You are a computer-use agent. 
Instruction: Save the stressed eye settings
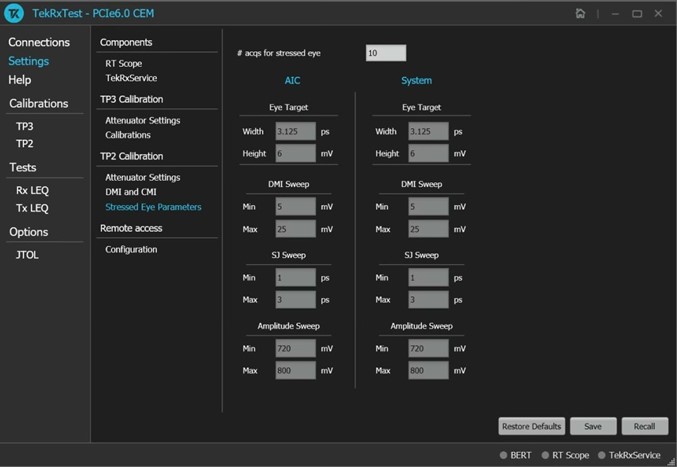tap(593, 426)
